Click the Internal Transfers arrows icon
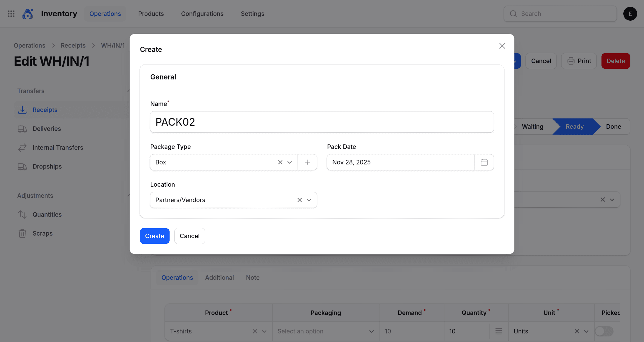This screenshot has width=644, height=342. (x=22, y=147)
